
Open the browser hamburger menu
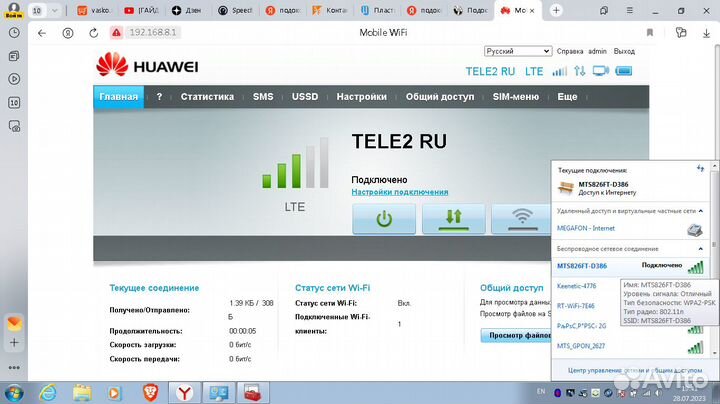pos(630,10)
